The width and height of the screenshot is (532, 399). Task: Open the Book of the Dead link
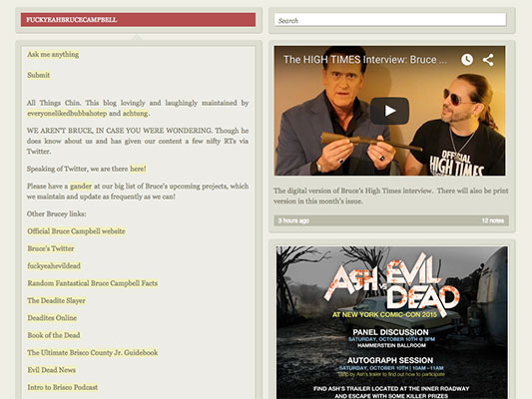[x=54, y=335]
